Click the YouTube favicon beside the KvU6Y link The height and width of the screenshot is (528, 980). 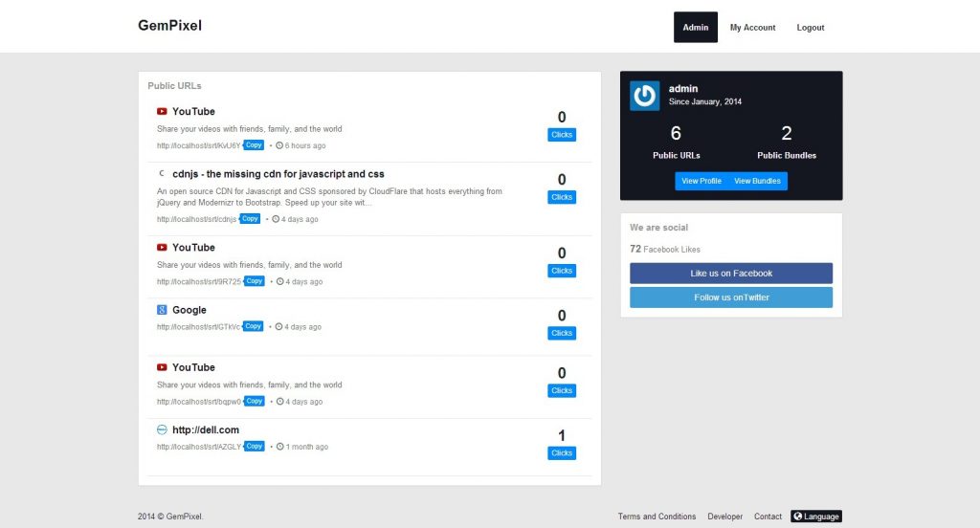coord(162,111)
